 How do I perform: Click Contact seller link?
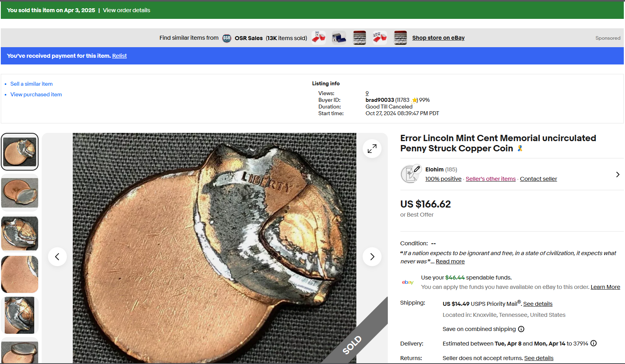click(x=538, y=179)
